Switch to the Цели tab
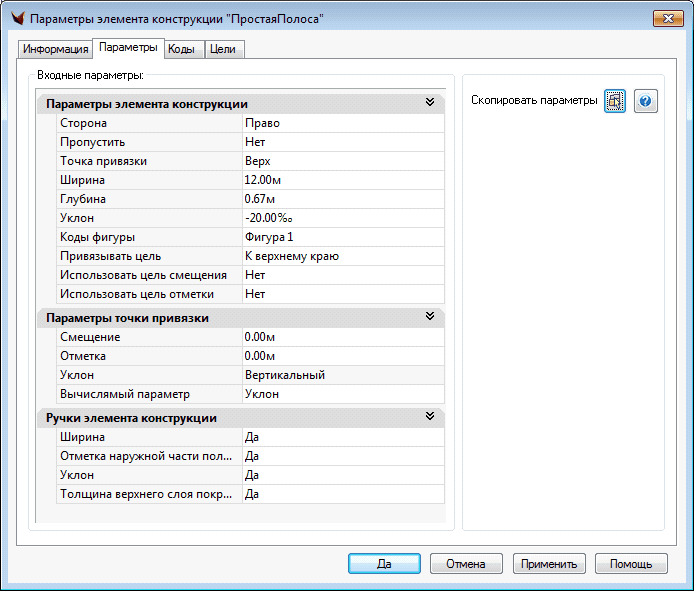Image resolution: width=694 pixels, height=591 pixels. coord(223,49)
